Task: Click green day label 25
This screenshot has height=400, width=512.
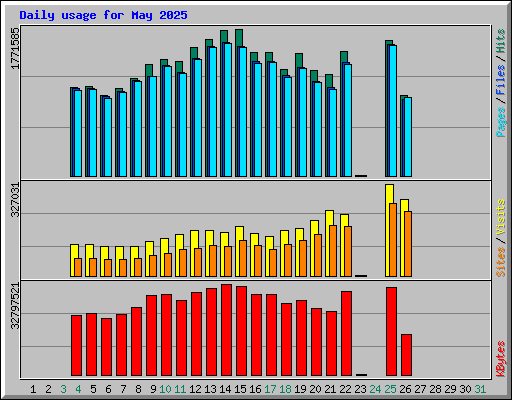Action: point(390,389)
